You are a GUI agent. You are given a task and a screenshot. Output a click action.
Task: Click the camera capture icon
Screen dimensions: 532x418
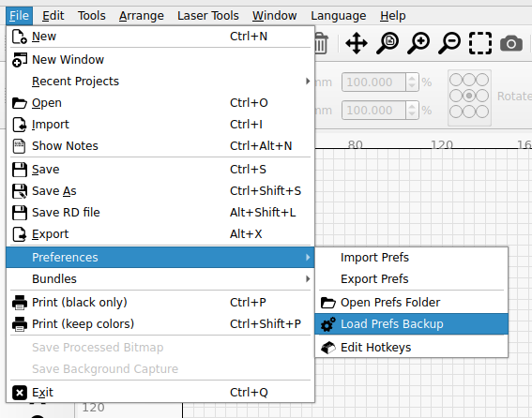[x=511, y=43]
